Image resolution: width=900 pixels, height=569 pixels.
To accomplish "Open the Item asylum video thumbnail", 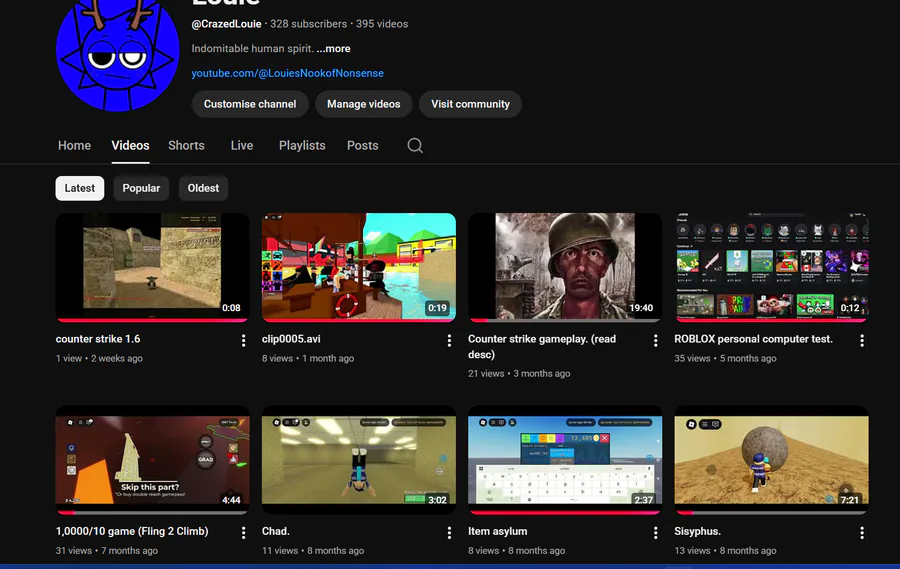I will (565, 460).
